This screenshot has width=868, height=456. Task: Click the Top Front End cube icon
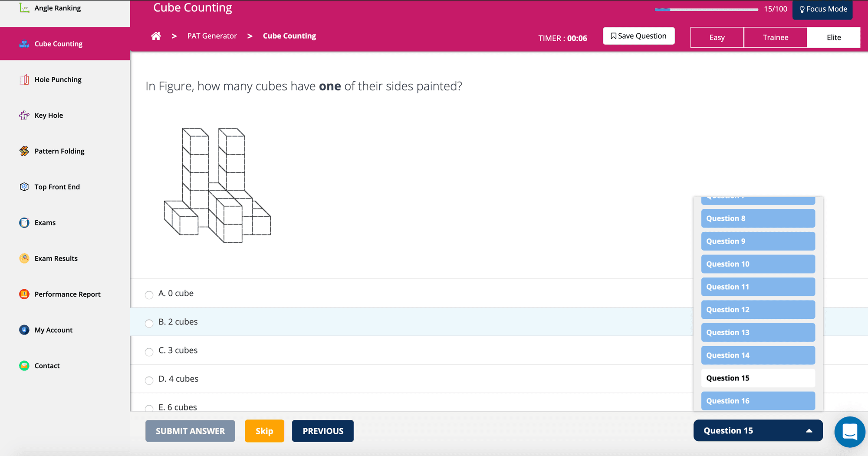pyautogui.click(x=24, y=187)
